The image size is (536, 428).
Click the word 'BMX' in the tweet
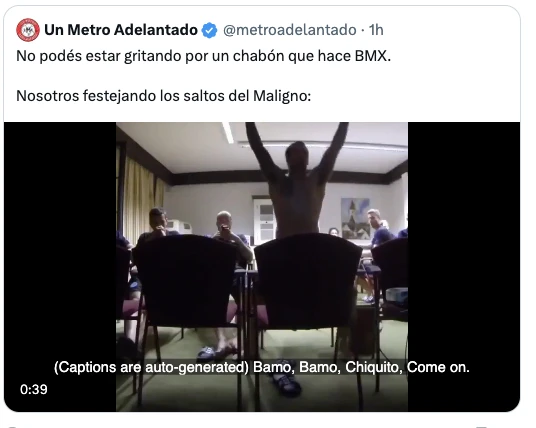[373, 56]
